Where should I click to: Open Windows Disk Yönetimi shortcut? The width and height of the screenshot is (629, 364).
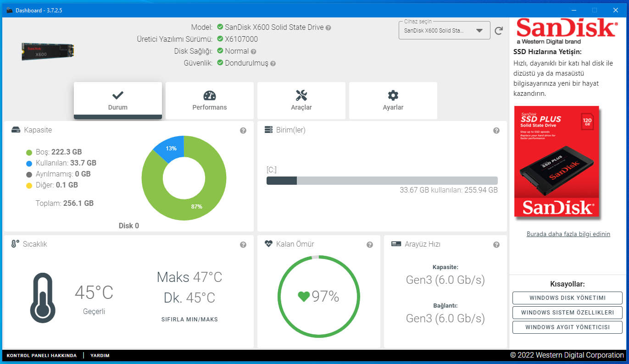coord(568,298)
